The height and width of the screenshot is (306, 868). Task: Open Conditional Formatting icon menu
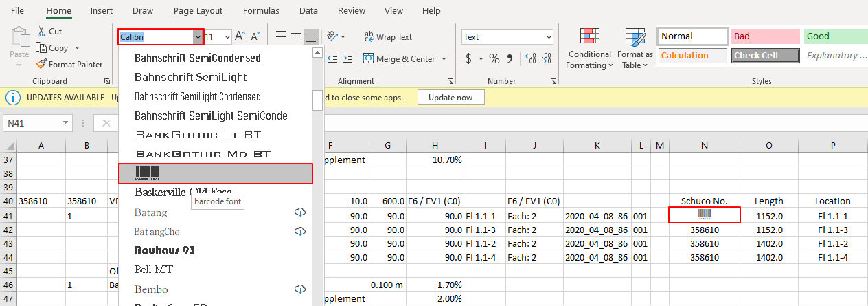(x=589, y=37)
